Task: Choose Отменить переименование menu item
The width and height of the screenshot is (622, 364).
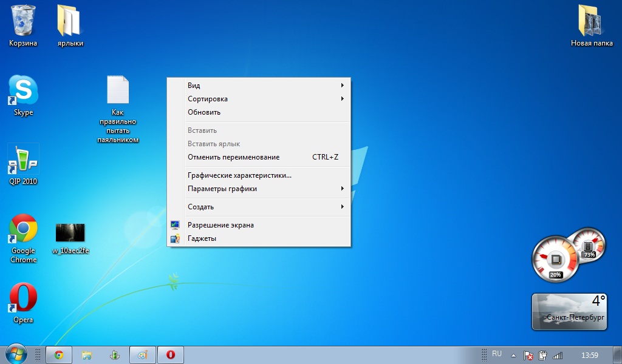Action: (x=234, y=157)
